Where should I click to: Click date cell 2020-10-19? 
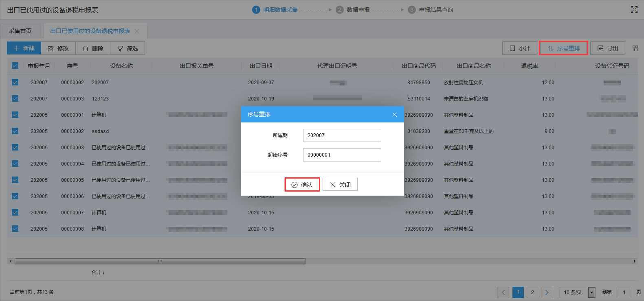point(261,99)
